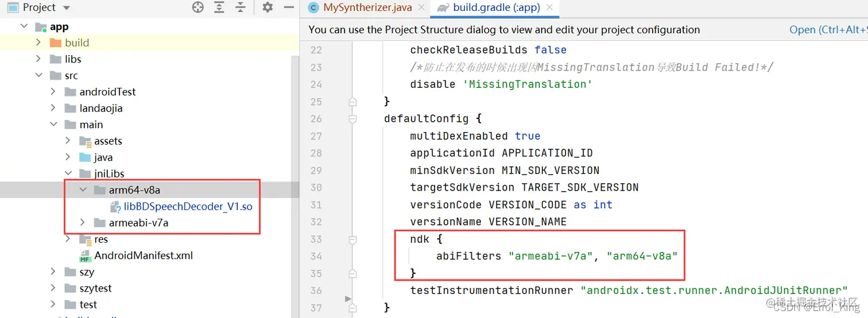Screen dimensions: 868x318
Task: Click the locate/select opened file target icon
Action: pos(198,7)
